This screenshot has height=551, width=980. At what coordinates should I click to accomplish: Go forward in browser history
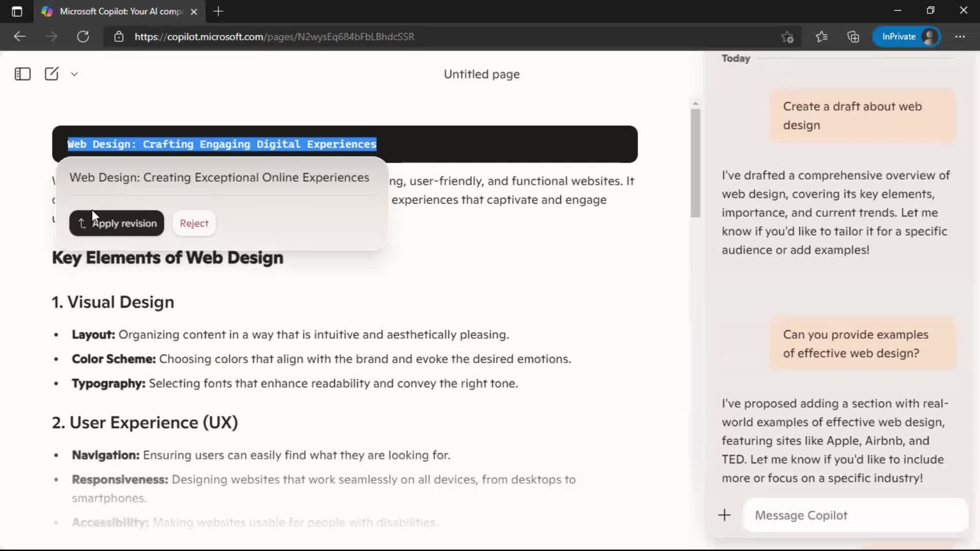[51, 37]
